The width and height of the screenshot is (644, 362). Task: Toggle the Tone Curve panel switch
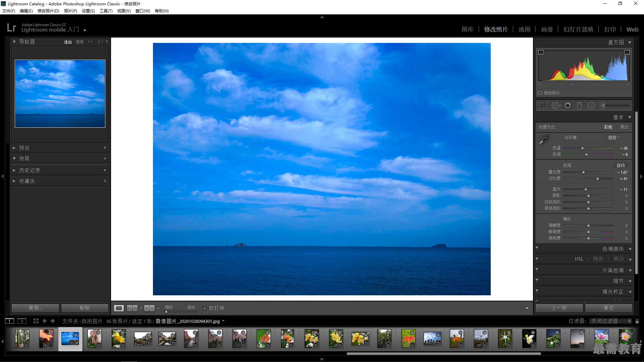click(x=537, y=249)
